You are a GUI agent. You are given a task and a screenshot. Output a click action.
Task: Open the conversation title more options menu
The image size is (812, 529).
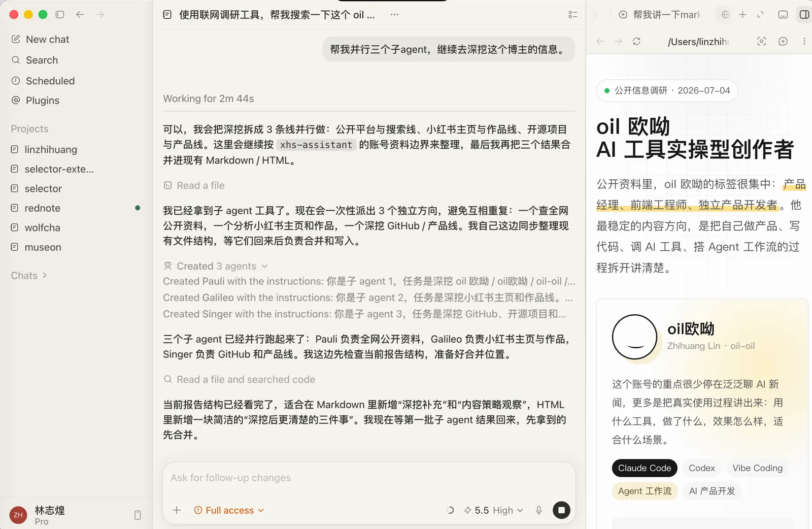[394, 15]
